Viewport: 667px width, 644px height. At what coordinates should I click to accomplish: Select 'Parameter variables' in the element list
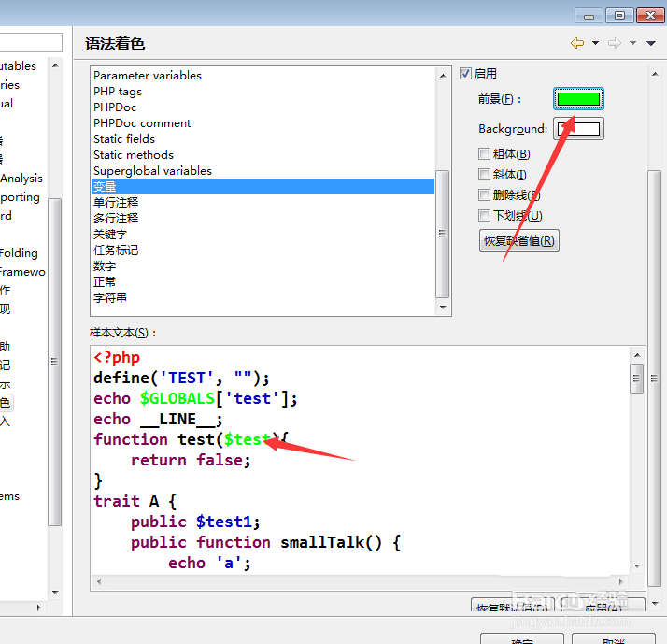point(263,76)
